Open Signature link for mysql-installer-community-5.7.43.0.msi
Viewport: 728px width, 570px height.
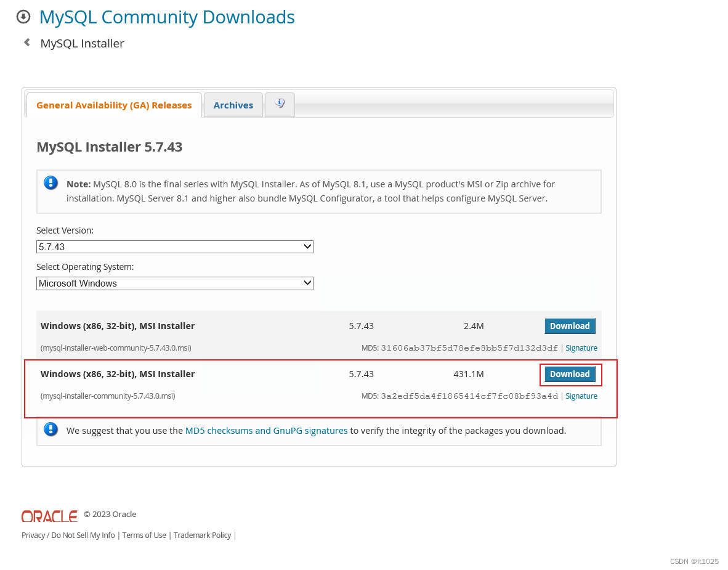click(x=581, y=396)
